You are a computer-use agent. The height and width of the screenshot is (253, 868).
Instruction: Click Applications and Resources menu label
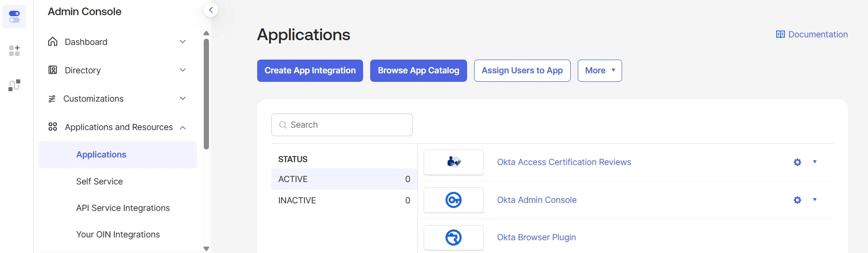tap(119, 127)
